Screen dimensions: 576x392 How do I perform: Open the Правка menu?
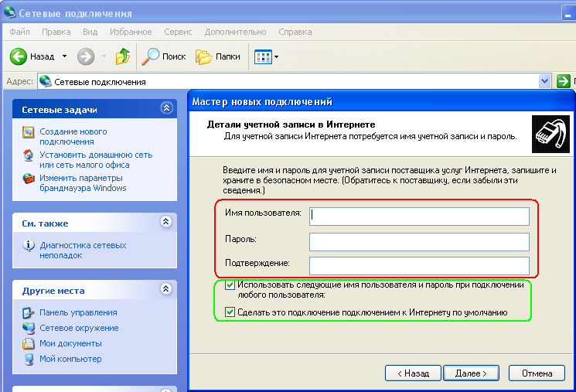56,32
